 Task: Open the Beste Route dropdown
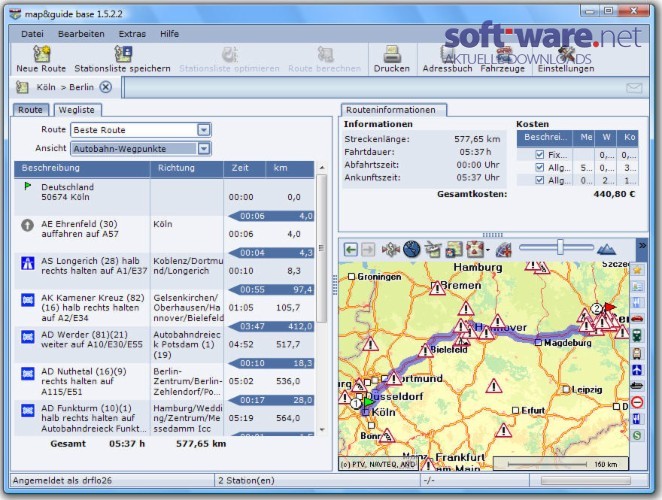point(204,130)
